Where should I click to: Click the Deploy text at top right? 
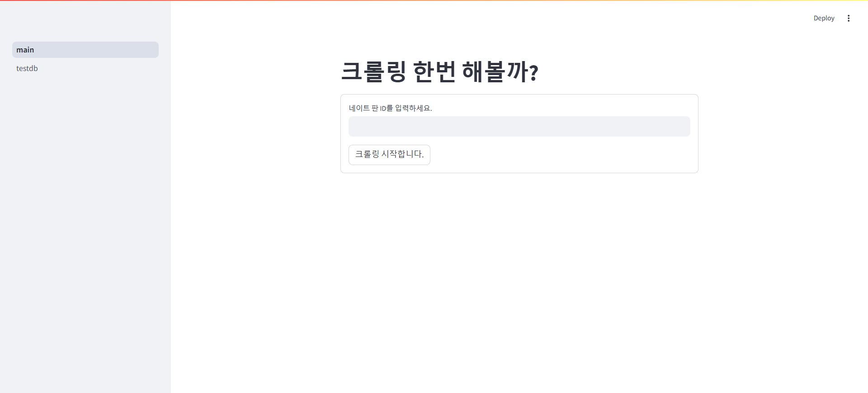(x=824, y=18)
